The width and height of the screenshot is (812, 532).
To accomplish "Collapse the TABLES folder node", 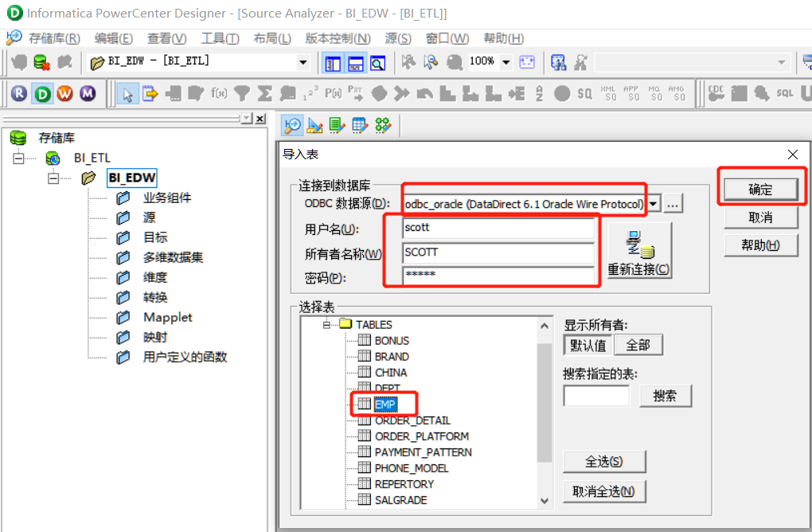I will (x=326, y=325).
